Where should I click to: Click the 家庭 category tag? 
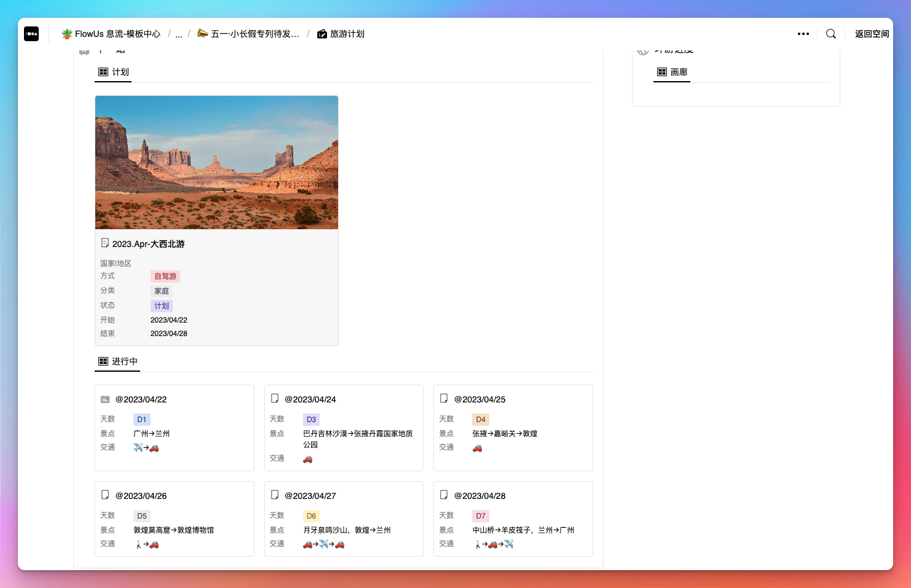[162, 291]
